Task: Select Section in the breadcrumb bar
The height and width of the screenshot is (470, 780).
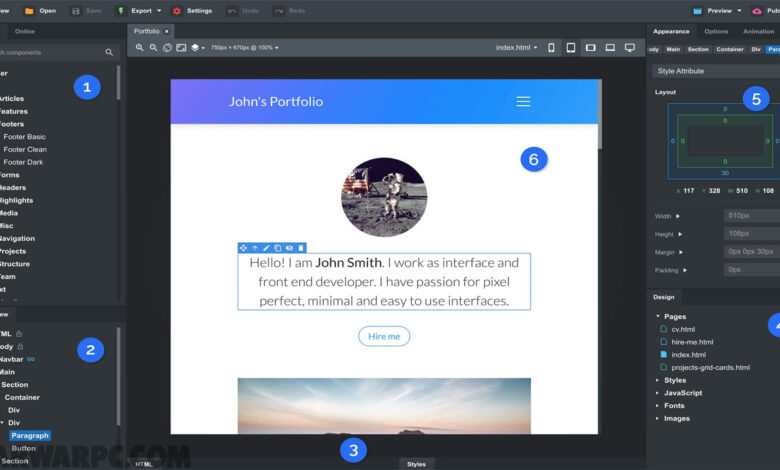Action: (698, 49)
